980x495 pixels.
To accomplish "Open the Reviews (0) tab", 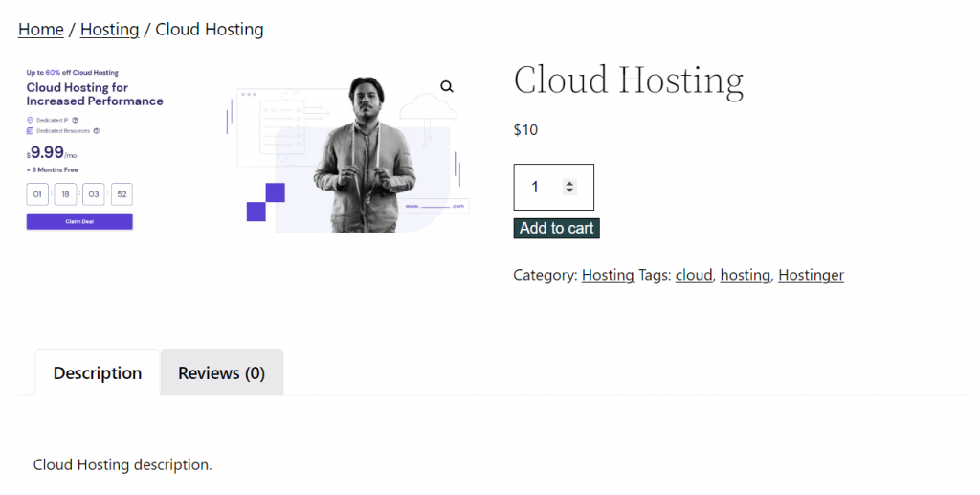I will 221,373.
